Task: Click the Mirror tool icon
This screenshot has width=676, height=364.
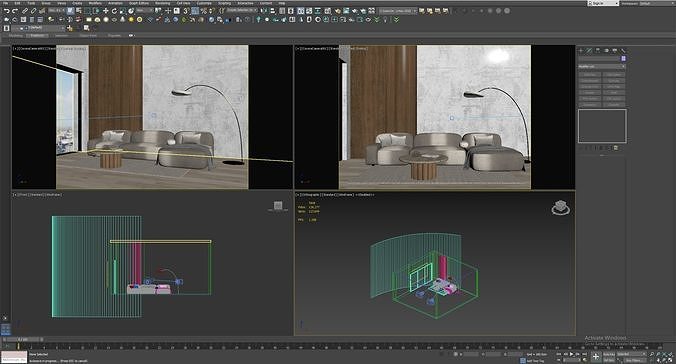Action: (264, 11)
